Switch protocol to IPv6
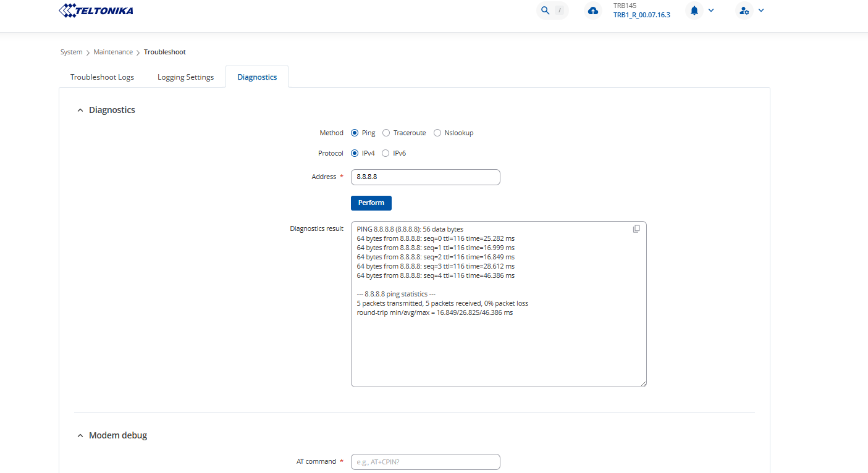The image size is (868, 473). (386, 153)
